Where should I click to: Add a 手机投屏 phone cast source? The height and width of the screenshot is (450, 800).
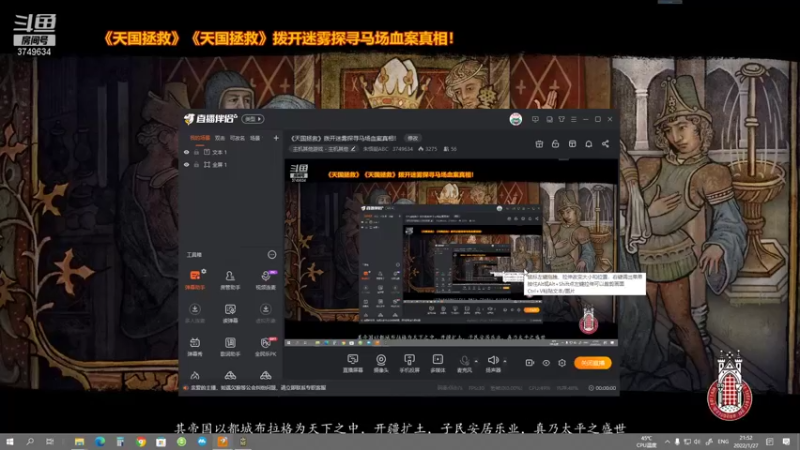[x=409, y=363]
